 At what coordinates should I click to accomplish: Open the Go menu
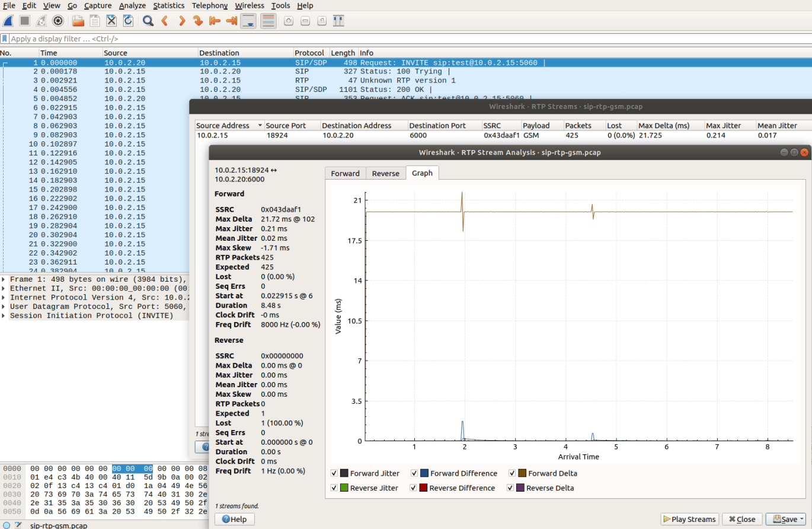click(72, 5)
